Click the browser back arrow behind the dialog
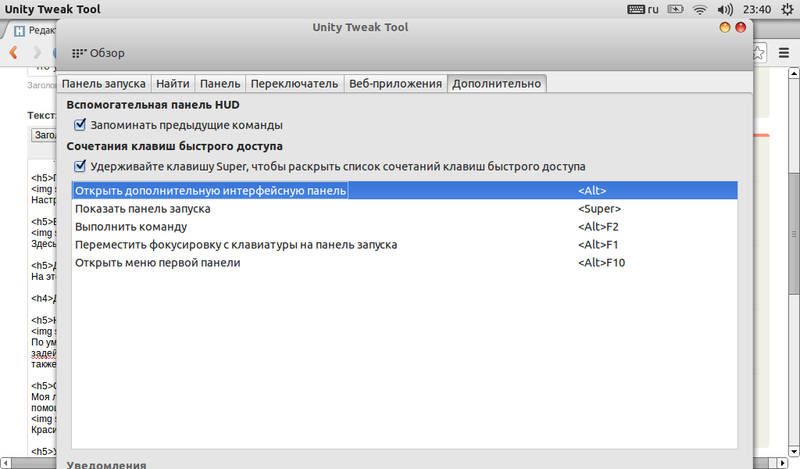The image size is (800, 469). tap(14, 52)
